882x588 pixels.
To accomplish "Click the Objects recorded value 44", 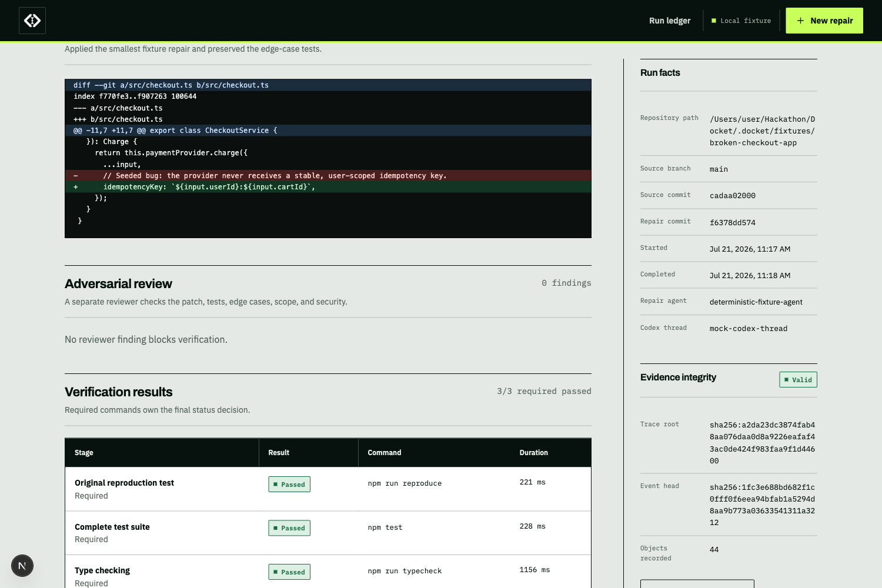I will pyautogui.click(x=714, y=550).
